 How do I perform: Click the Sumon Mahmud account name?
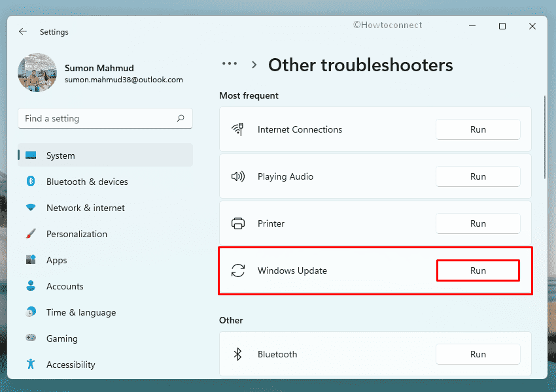(99, 68)
